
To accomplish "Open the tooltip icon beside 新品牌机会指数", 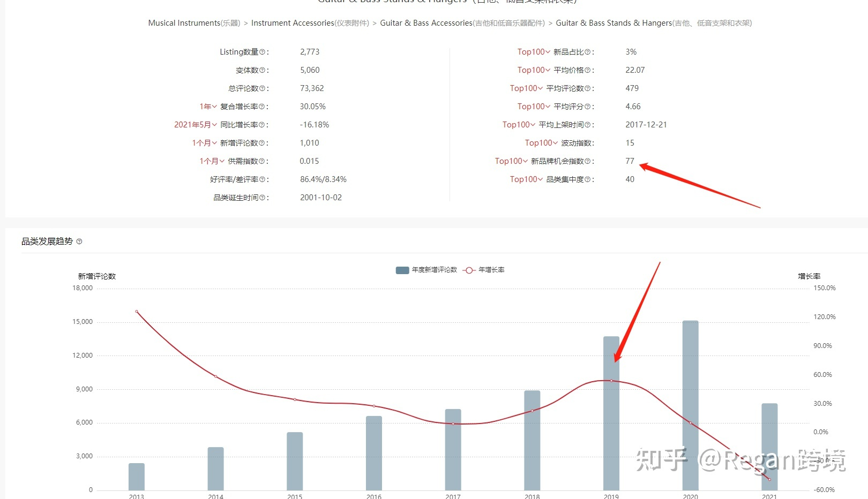I will tap(588, 161).
